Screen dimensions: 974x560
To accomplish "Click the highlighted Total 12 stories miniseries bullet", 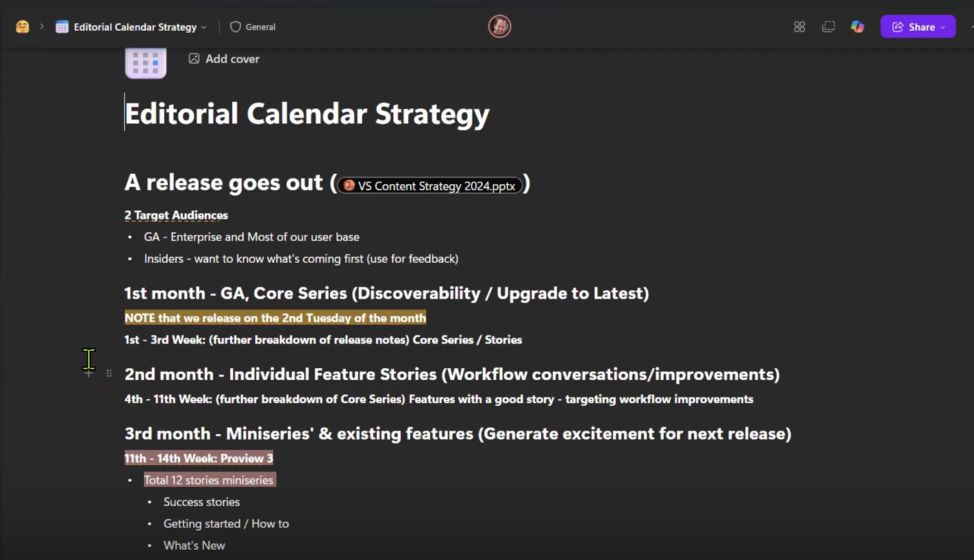I will point(209,480).
